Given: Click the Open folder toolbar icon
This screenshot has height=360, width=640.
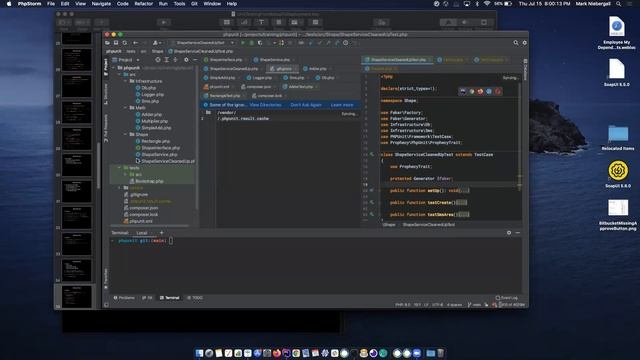Looking at the screenshot, I should coord(107,42).
